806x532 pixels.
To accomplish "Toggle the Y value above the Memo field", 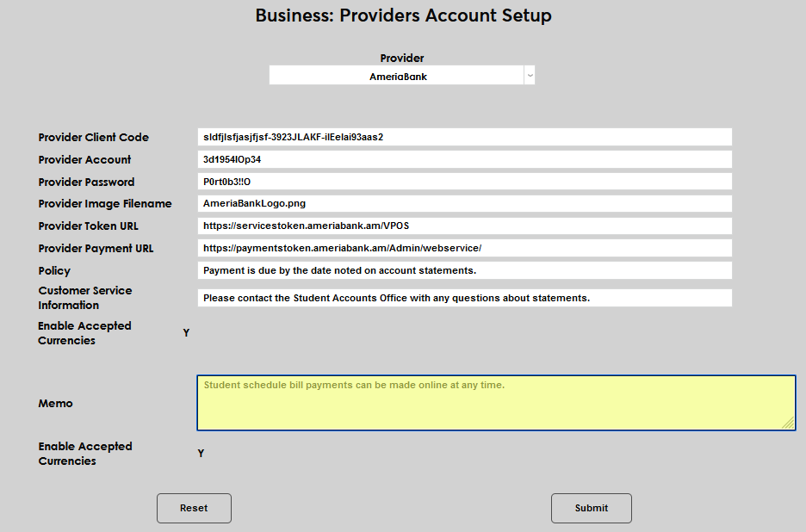I will pos(186,333).
